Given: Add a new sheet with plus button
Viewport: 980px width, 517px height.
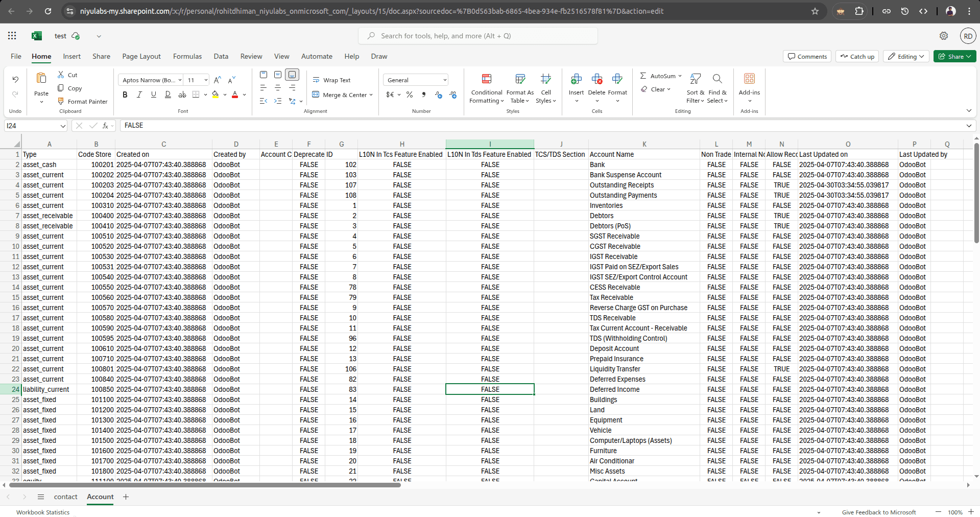Looking at the screenshot, I should [126, 497].
